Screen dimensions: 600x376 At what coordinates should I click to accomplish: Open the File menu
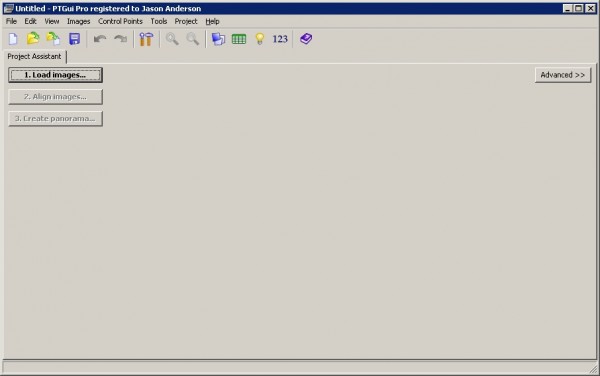11,21
